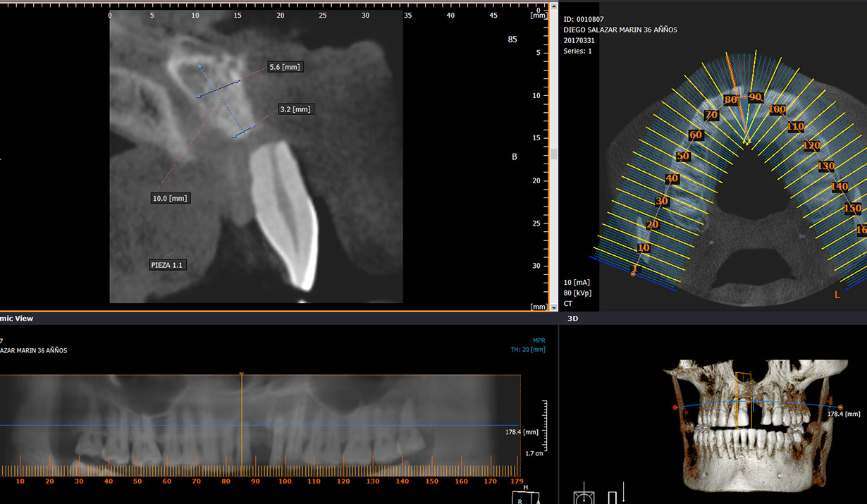Click the 3D panel title
Screen dimensions: 867x504
573,319
